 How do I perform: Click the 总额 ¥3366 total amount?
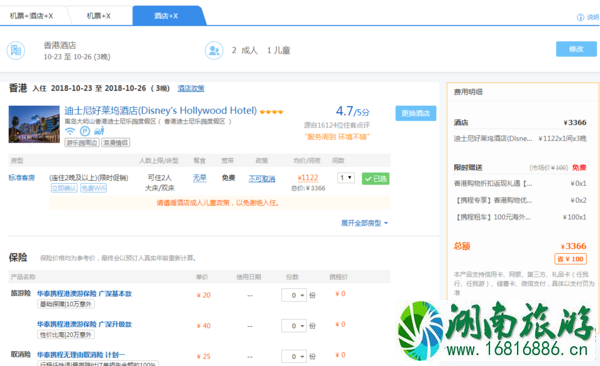coord(520,246)
